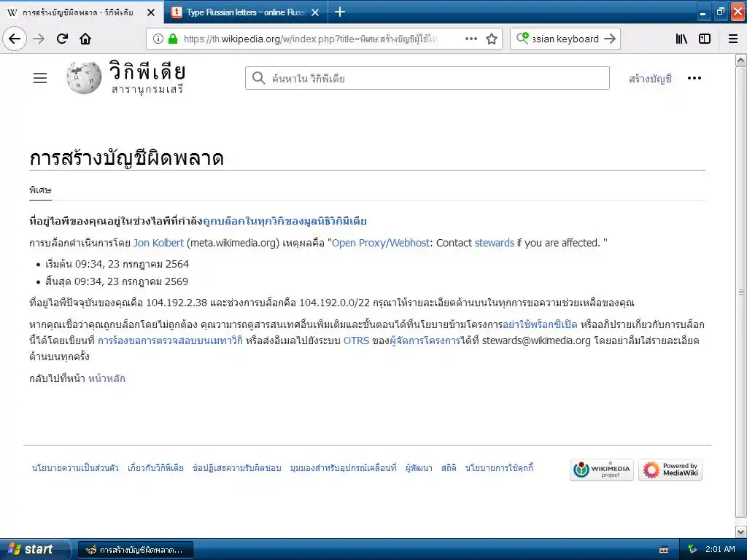Viewport: 747px width, 560px height.
Task: Click the Wikimedia project badge
Action: [x=602, y=470]
